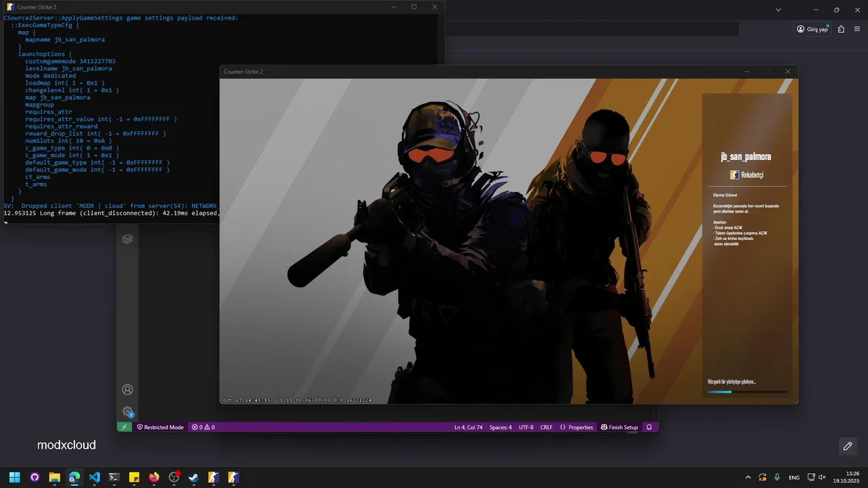The height and width of the screenshot is (488, 868).
Task: Open the browser hamburger menu
Action: click(x=857, y=29)
